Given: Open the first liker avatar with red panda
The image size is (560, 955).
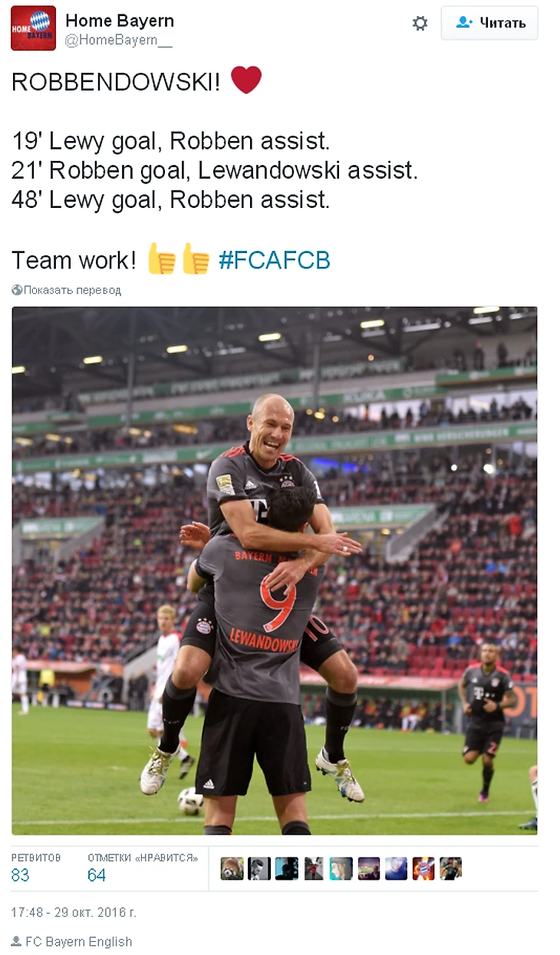Looking at the screenshot, I should tap(232, 868).
